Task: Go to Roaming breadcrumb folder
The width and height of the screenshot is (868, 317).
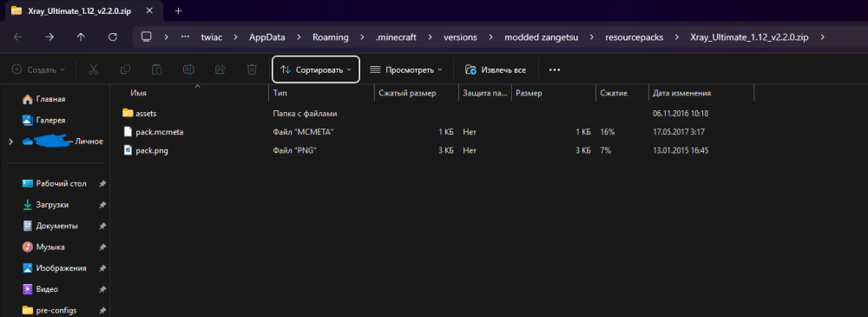Action: [x=331, y=37]
